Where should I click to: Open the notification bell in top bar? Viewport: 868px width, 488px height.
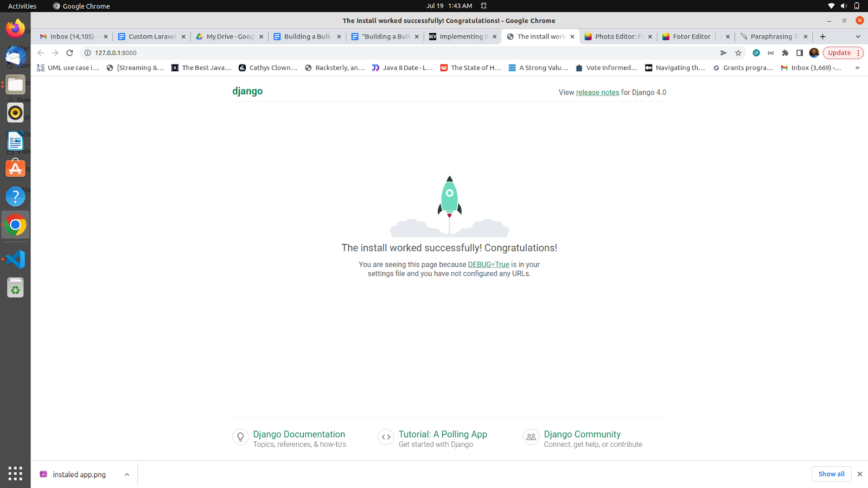(483, 6)
